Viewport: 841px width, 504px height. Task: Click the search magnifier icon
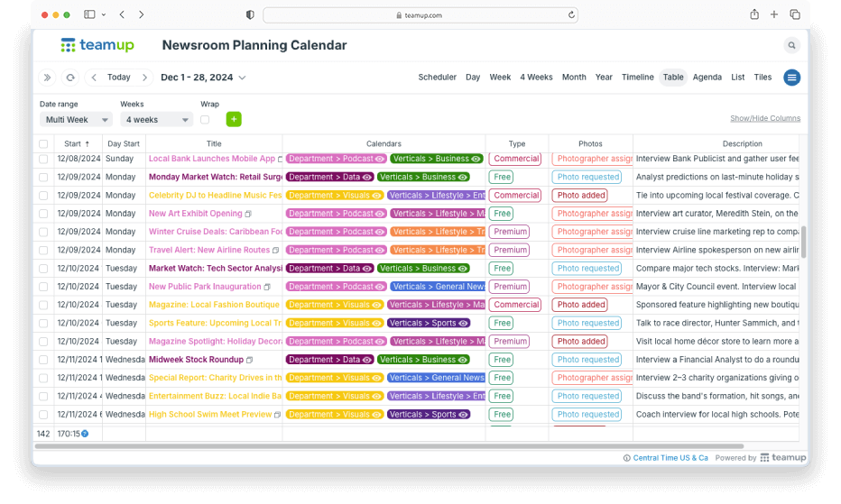tap(791, 45)
